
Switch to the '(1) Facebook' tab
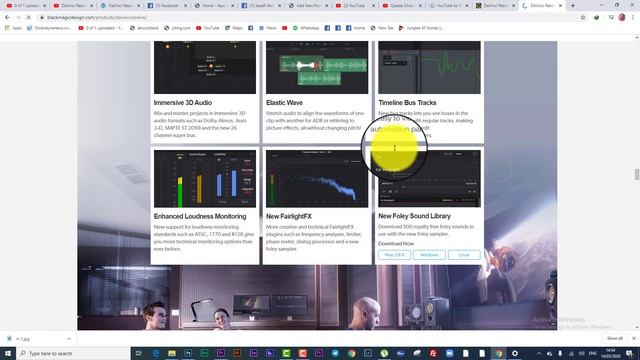pos(167,6)
